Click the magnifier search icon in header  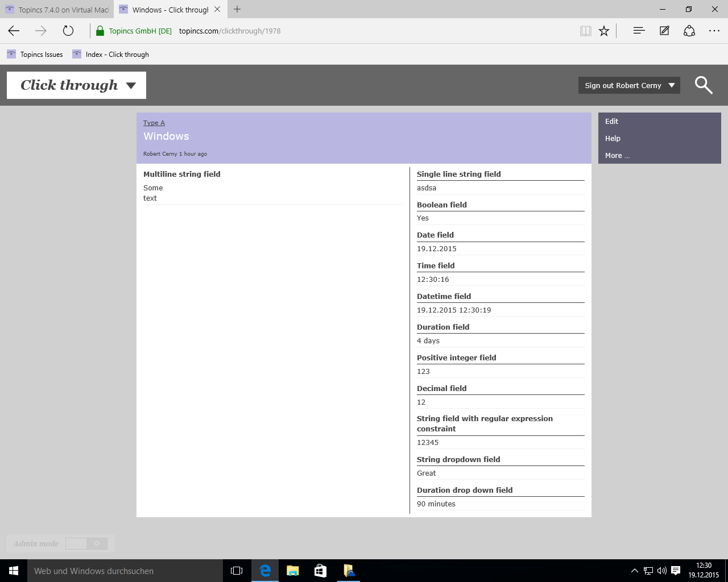point(704,85)
